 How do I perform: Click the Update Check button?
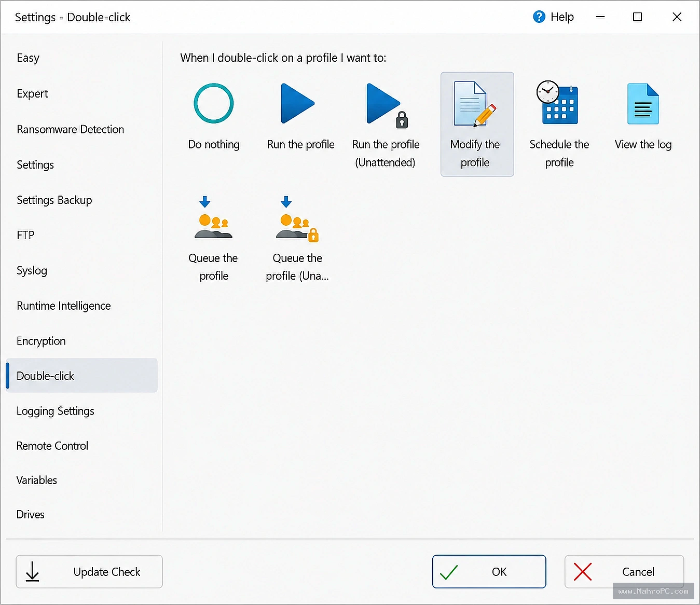(x=89, y=572)
